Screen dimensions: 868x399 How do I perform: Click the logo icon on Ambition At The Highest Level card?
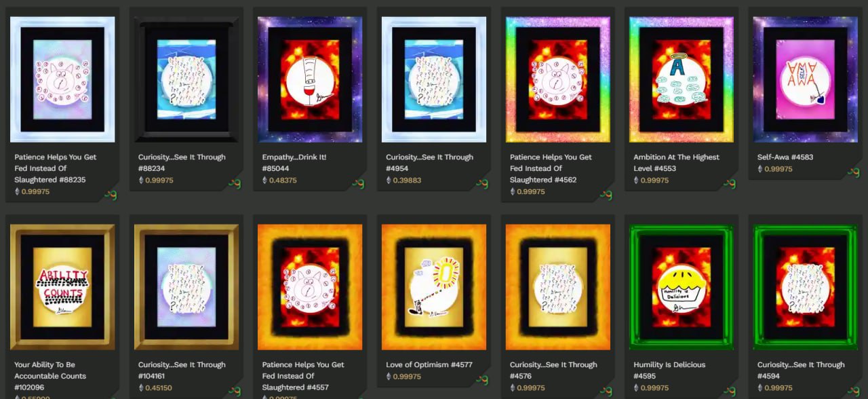[730, 184]
